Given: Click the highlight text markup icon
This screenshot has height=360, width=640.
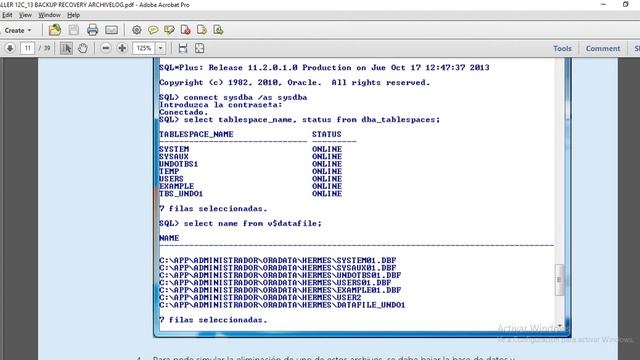Looking at the screenshot, I should [x=169, y=30].
